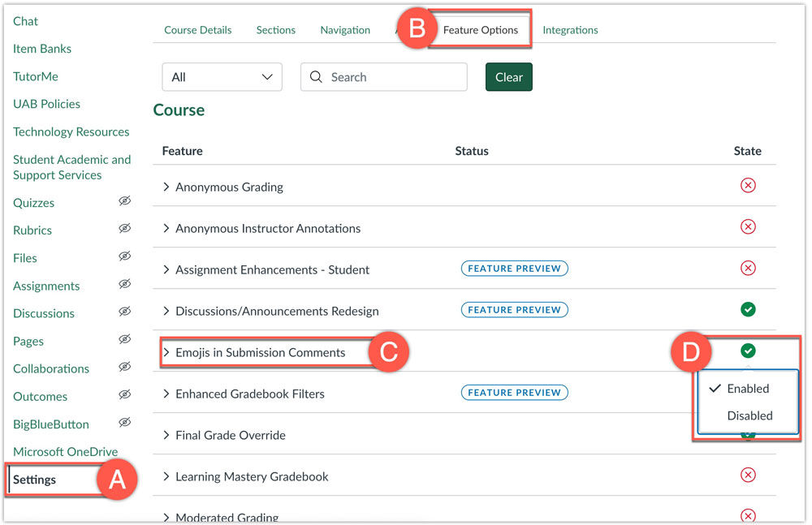The width and height of the screenshot is (812, 525).
Task: Click the hidden eye icon next to Quizzes
Action: [x=124, y=201]
